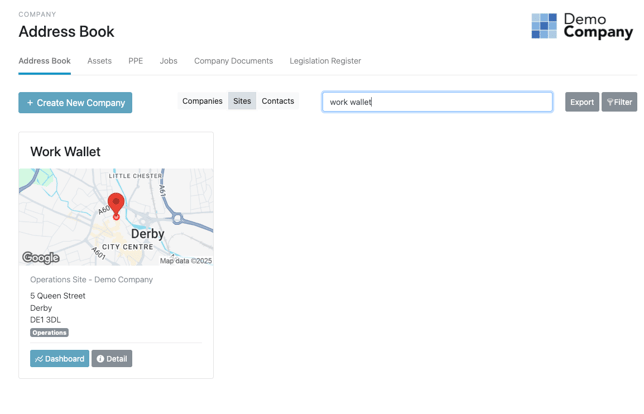Viewport: 644px width, 414px height.
Task: Click the Operations tag badge
Action: click(x=49, y=333)
